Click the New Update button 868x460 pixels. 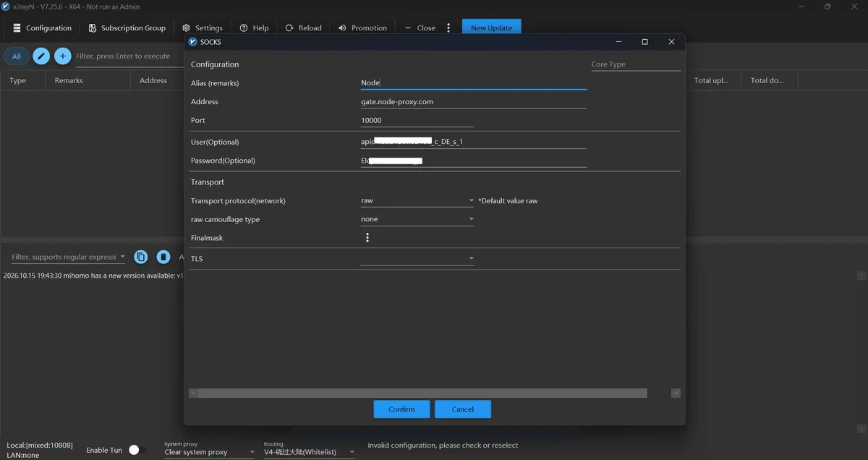[x=491, y=28]
